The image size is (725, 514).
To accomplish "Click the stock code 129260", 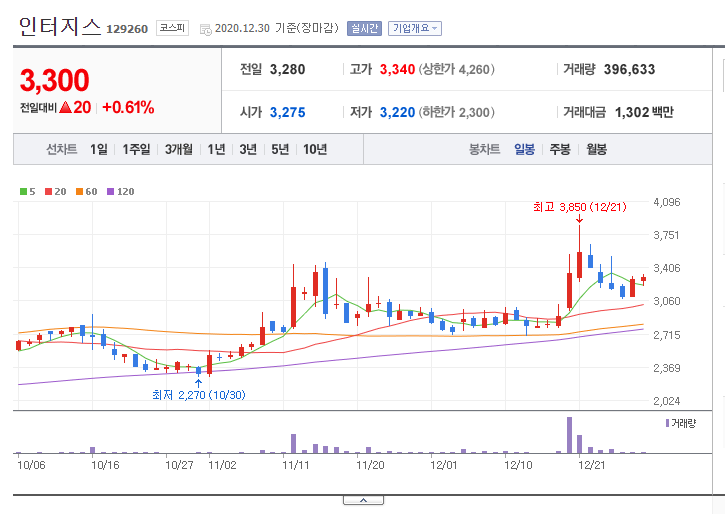I will point(127,29).
